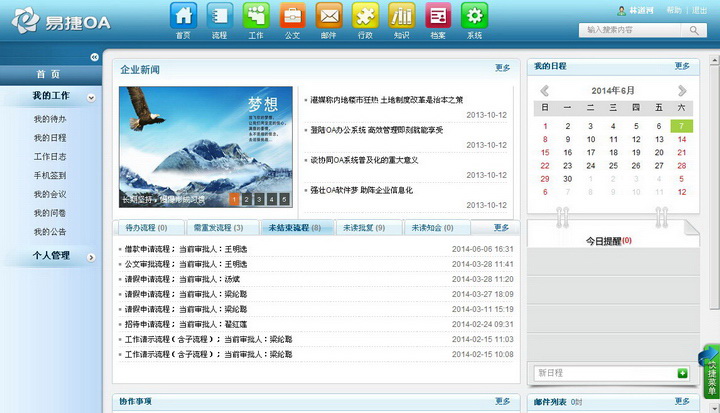Switch to 需重发流程 (3) tab
Screen dimensions: 720x413
click(x=223, y=227)
